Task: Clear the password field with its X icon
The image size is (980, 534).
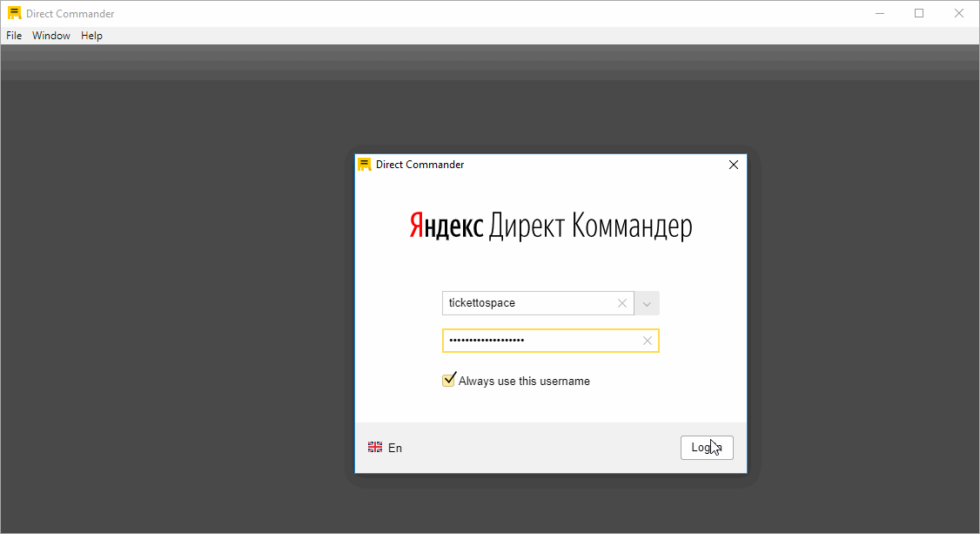Action: pos(648,341)
